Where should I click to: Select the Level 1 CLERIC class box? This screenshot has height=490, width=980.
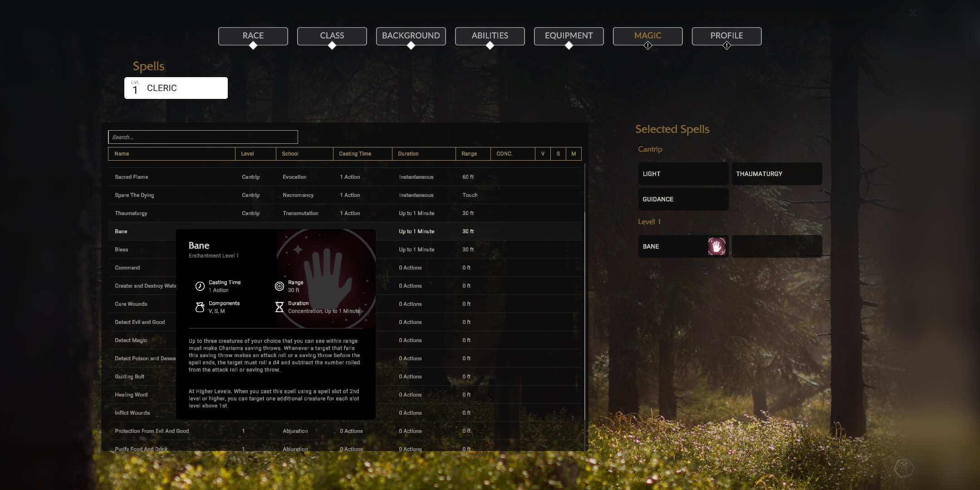pos(176,88)
